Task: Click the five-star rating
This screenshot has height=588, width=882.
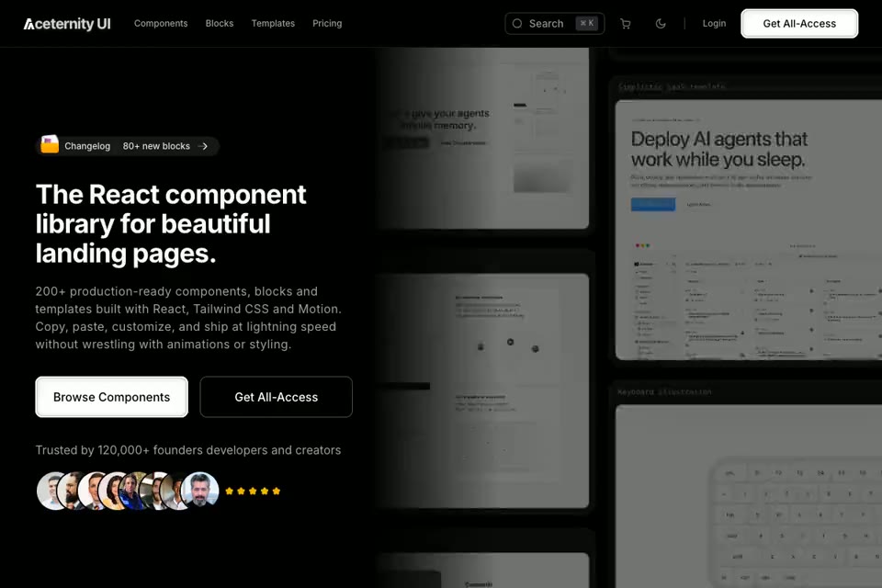Action: coord(253,492)
